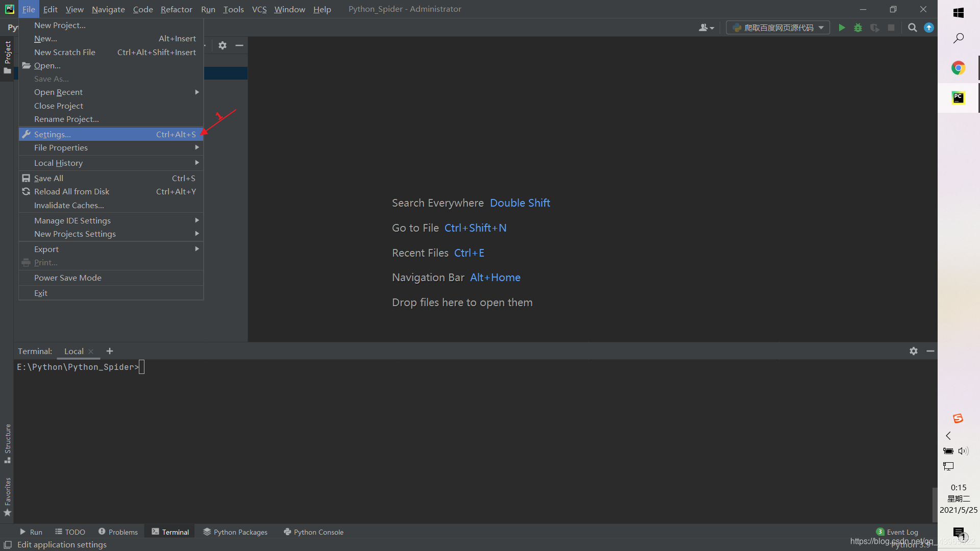Open the VCS menu

click(x=259, y=9)
